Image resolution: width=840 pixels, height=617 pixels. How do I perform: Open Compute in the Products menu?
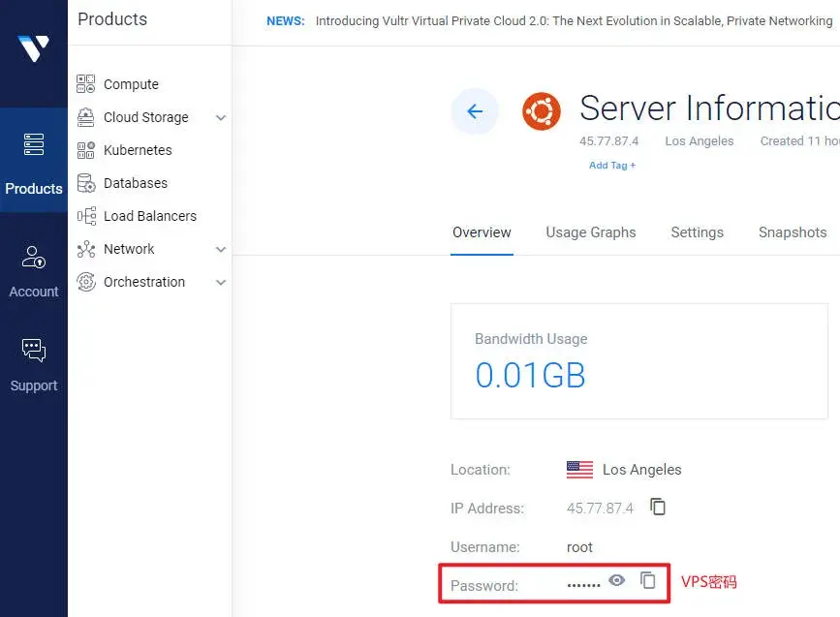pyautogui.click(x=131, y=84)
